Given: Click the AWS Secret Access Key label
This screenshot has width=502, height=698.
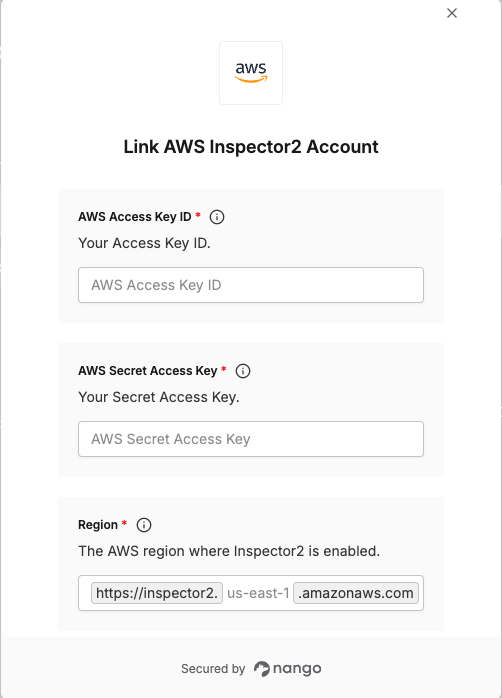Looking at the screenshot, I should pyautogui.click(x=148, y=370).
